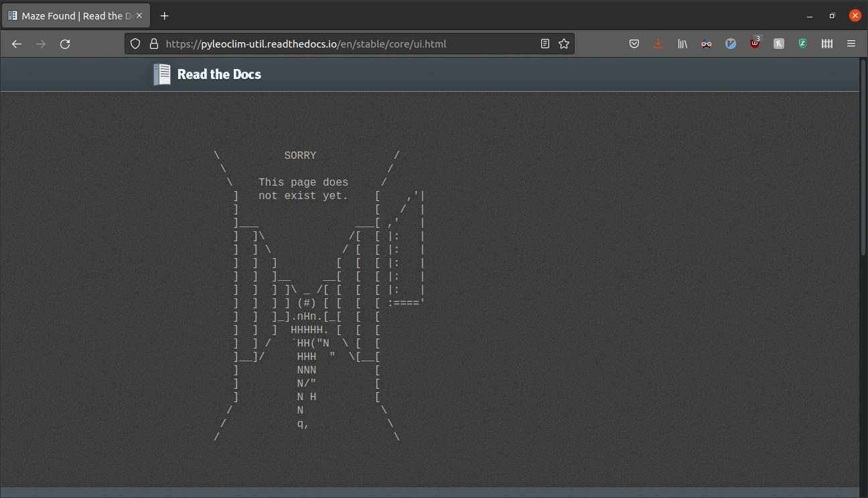The image size is (868, 498).
Task: Toggle the site security padlock panel
Action: click(154, 44)
